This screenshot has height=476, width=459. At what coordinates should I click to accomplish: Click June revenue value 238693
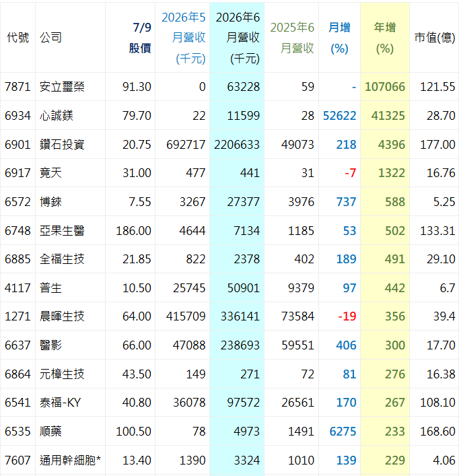240,345
